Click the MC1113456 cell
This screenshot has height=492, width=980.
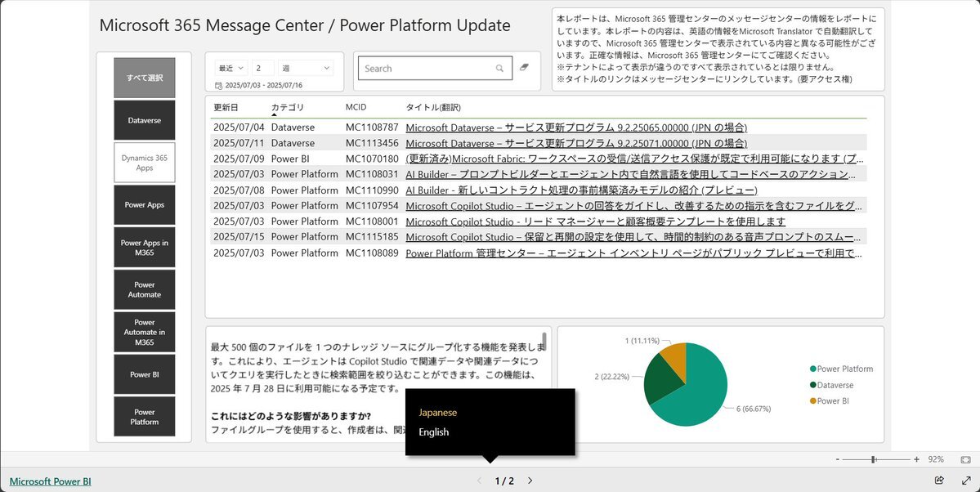(372, 143)
